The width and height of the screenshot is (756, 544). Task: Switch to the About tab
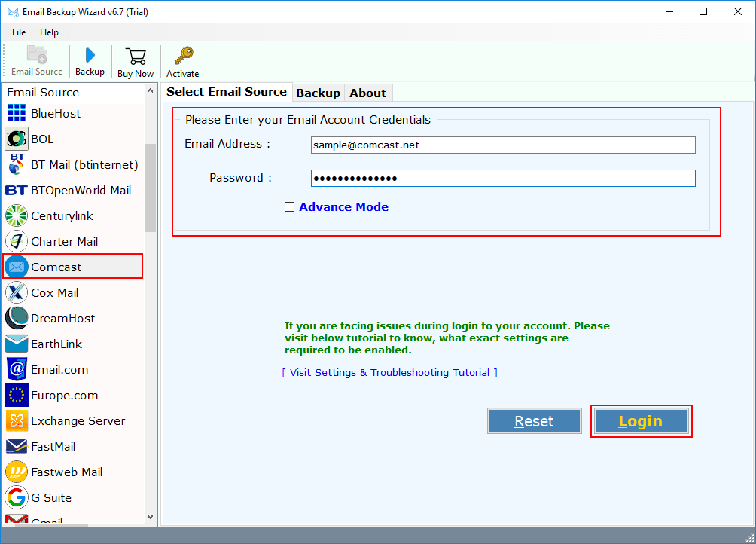368,93
